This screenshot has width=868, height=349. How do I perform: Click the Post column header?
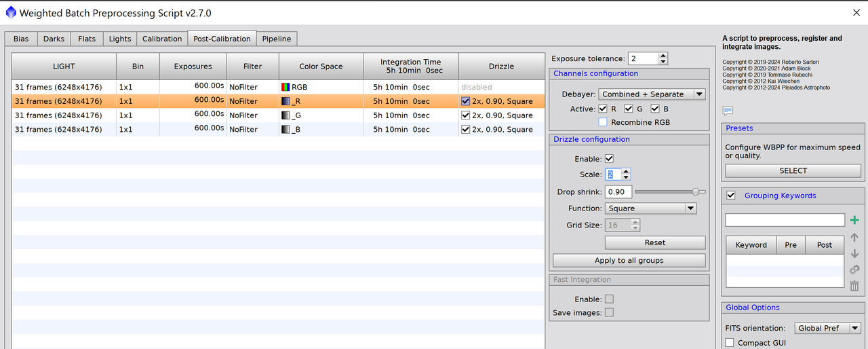pos(825,244)
